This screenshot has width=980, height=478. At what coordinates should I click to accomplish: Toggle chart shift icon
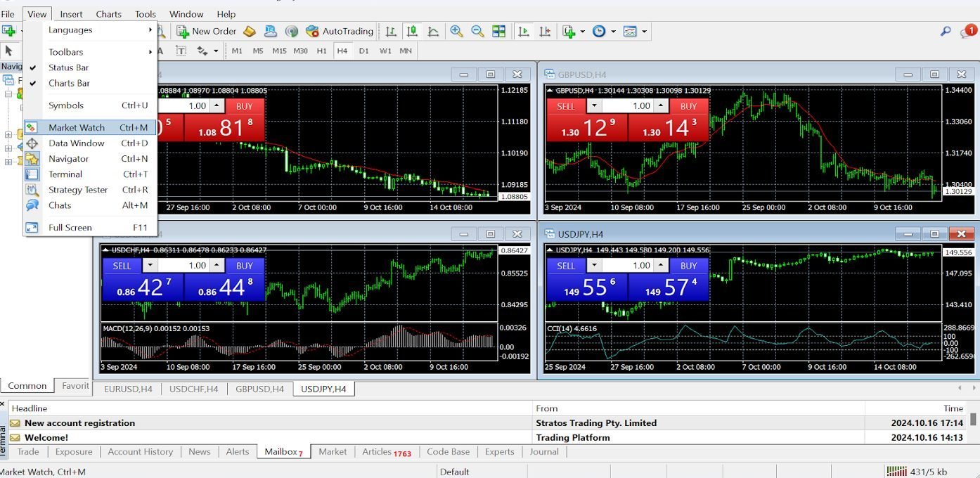click(x=544, y=31)
